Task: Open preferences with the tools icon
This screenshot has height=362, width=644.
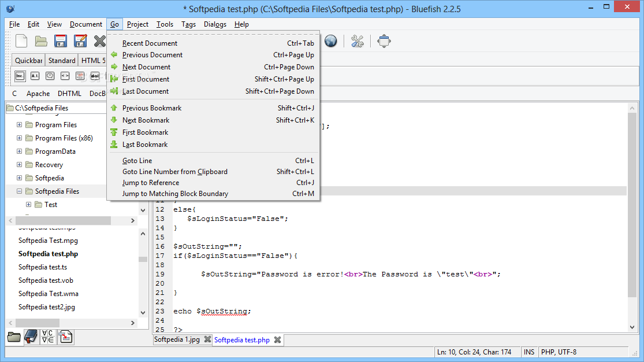Action: pyautogui.click(x=358, y=41)
